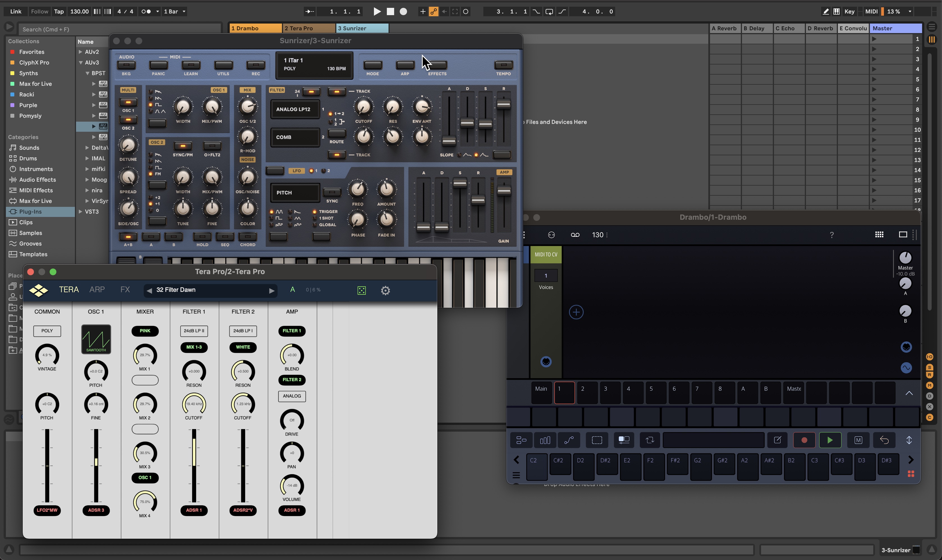Click the Tera Pro randomize dice icon

tap(362, 290)
